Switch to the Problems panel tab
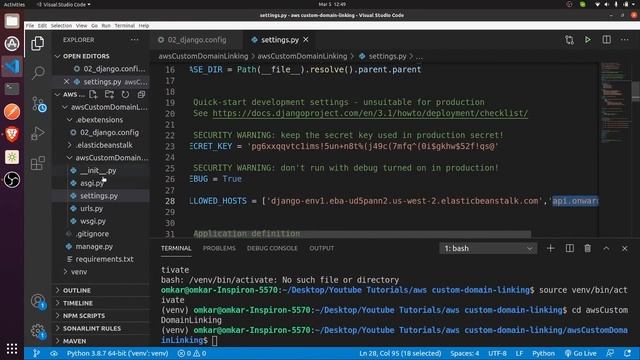 pyautogui.click(x=219, y=248)
